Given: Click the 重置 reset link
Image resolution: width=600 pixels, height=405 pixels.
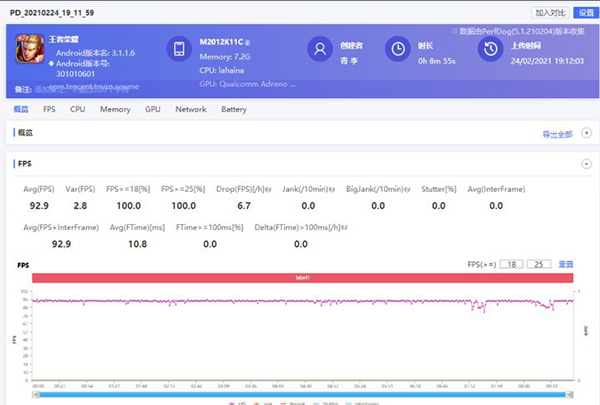Looking at the screenshot, I should pyautogui.click(x=566, y=264).
